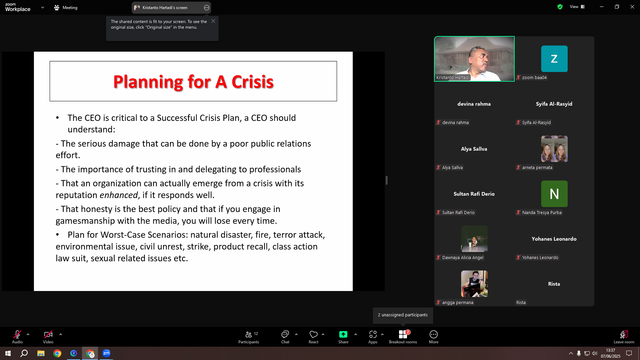Image resolution: width=640 pixels, height=360 pixels.
Task: Click the green encryption shield icon
Action: click(x=560, y=7)
